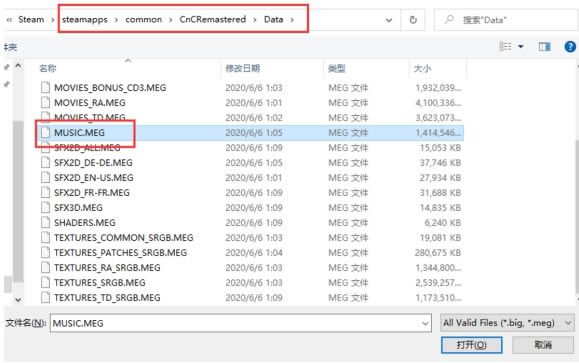Image resolution: width=579 pixels, height=363 pixels.
Task: Click file icon of SFX3D.MEG
Action: point(45,208)
